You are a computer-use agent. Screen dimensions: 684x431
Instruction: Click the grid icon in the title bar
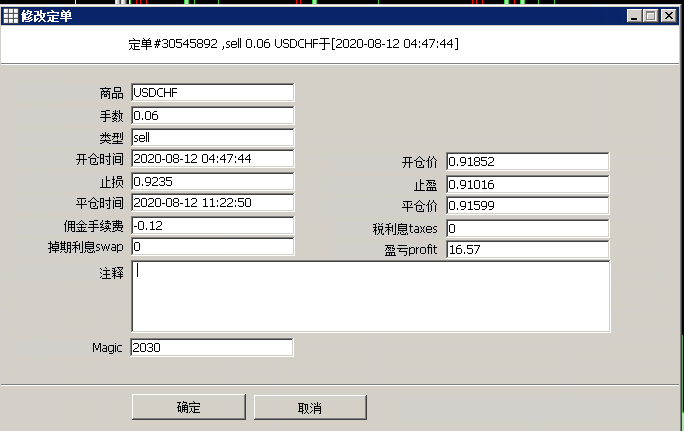click(x=11, y=16)
